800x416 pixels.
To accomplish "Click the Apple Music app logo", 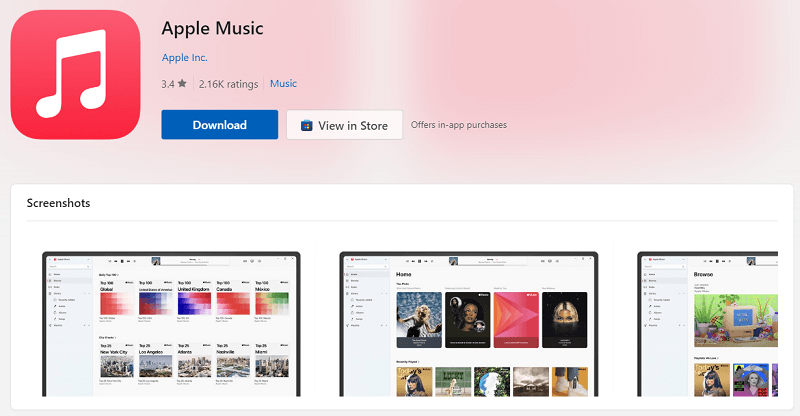I will (76, 75).
